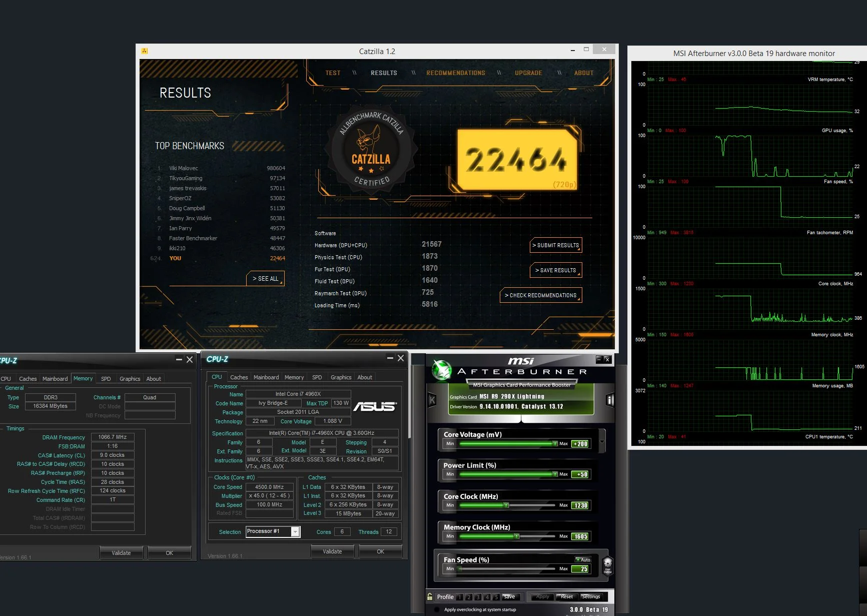Select Afterburner profile slot 3
This screenshot has height=616, width=867.
[478, 597]
